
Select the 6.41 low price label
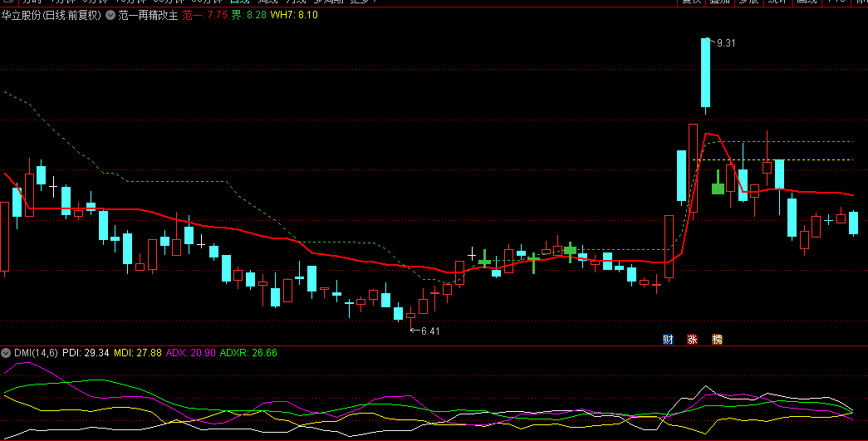[x=430, y=331]
